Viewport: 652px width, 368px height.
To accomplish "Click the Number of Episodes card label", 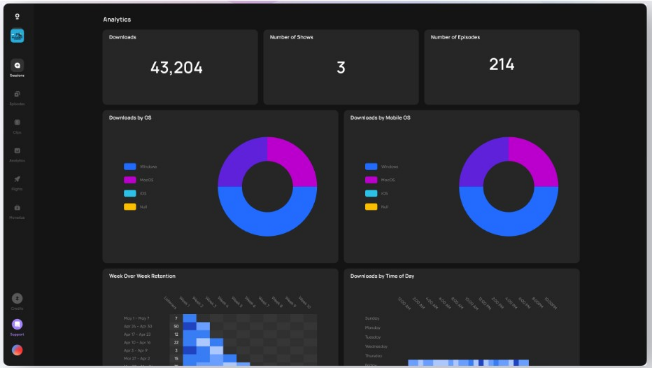I will 455,37.
